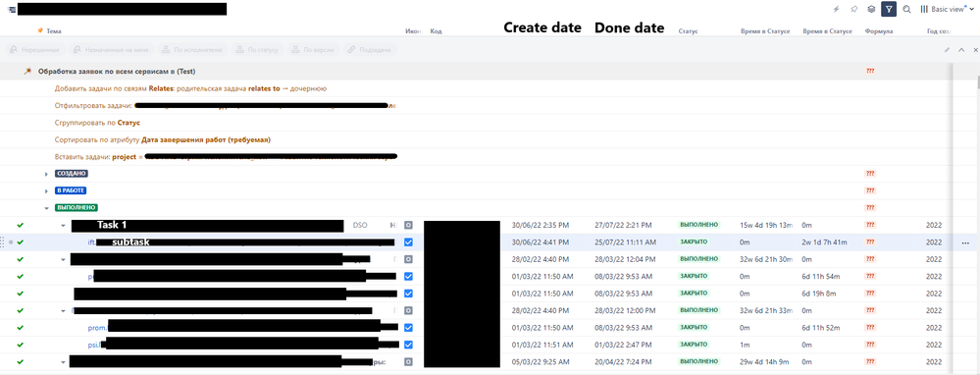Click the Иконка column header

(x=413, y=30)
